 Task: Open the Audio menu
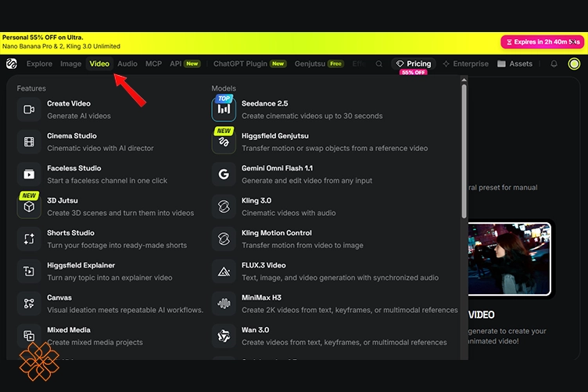coord(127,64)
